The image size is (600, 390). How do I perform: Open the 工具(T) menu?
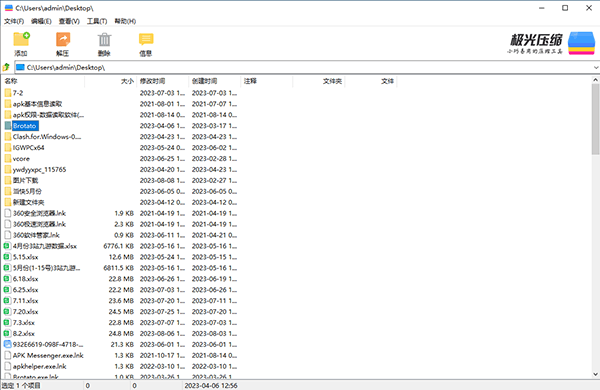coord(97,21)
